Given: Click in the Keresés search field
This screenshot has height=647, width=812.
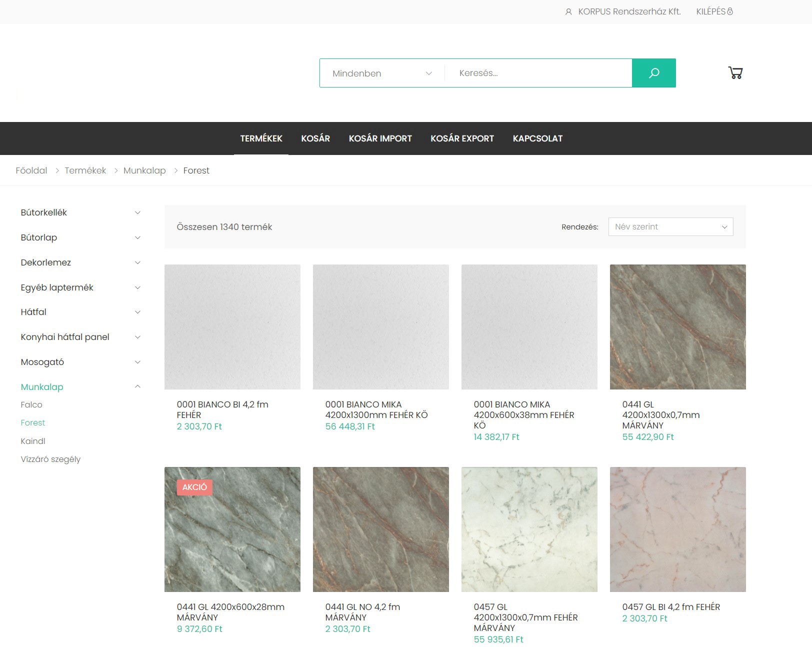Looking at the screenshot, I should click(x=537, y=73).
